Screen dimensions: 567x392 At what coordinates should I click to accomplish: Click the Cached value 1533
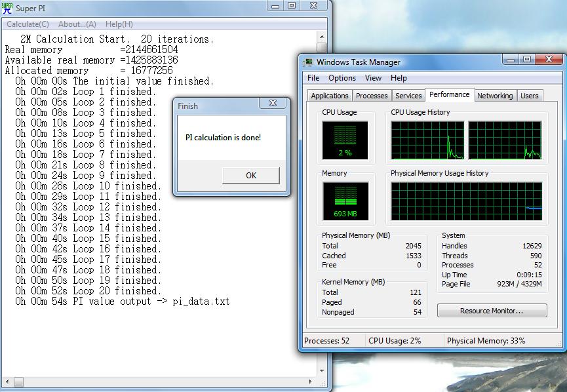click(x=414, y=256)
